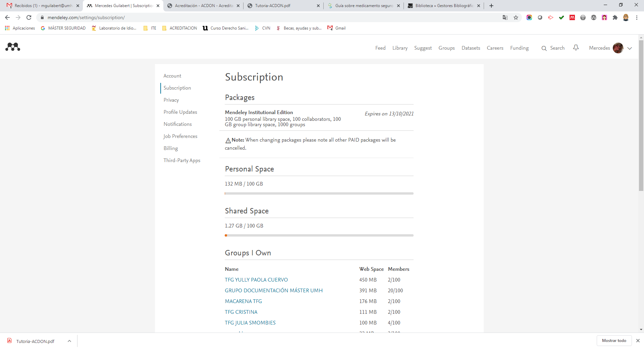Open the Feed navigation item
The height and width of the screenshot is (349, 644).
click(380, 48)
